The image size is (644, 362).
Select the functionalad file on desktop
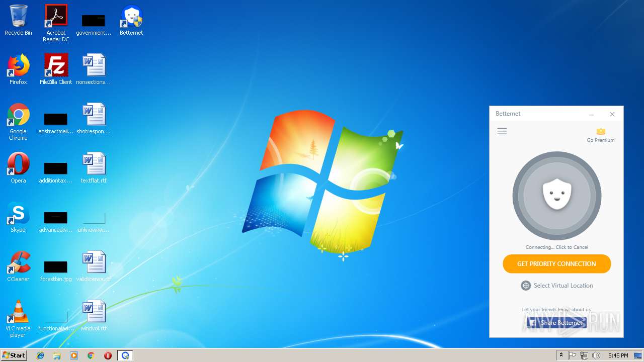56,320
